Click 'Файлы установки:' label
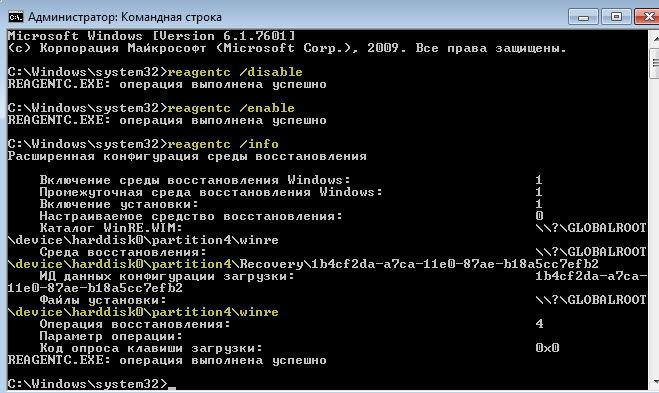Screen dimensions: 659x393 pyautogui.click(x=103, y=301)
